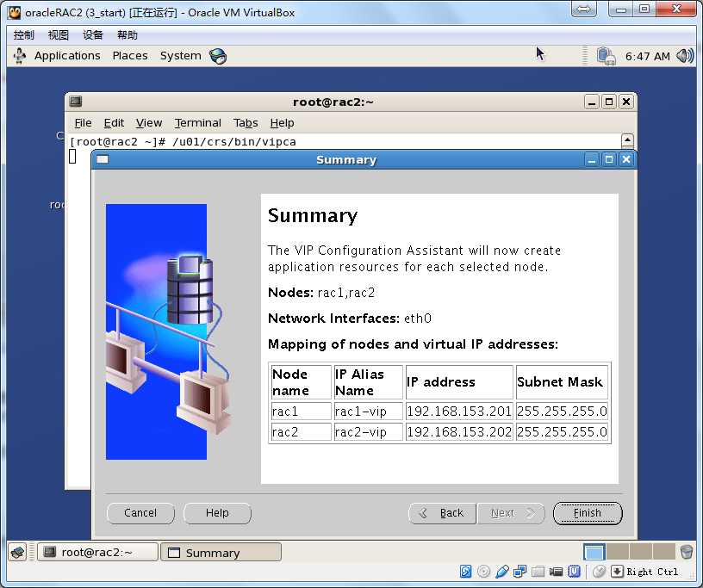Launch web browser globe icon

(x=218, y=56)
